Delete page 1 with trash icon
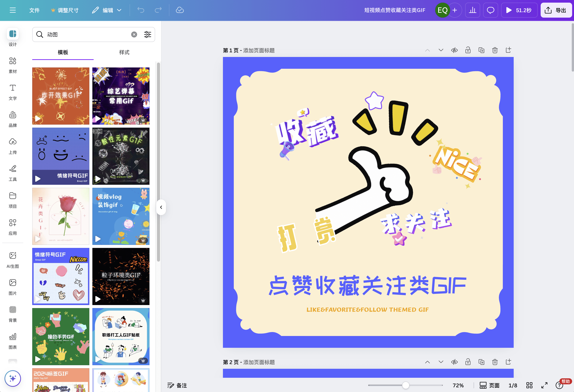574x392 pixels. click(495, 50)
